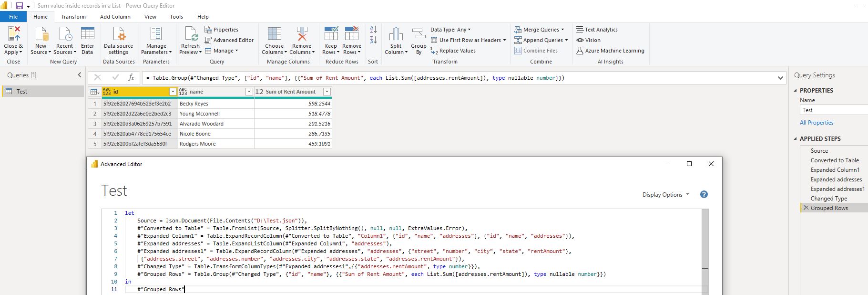This screenshot has height=295, width=868.
Task: Select Converted to Table step
Action: pos(834,160)
